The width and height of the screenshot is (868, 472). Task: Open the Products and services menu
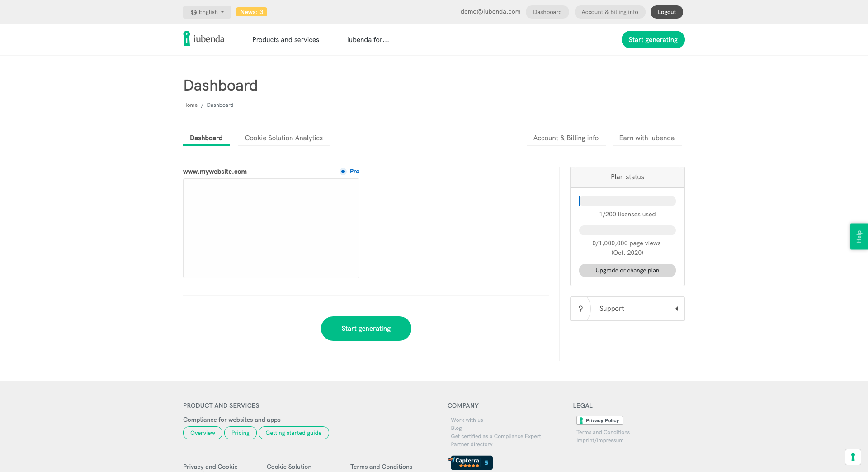(286, 40)
